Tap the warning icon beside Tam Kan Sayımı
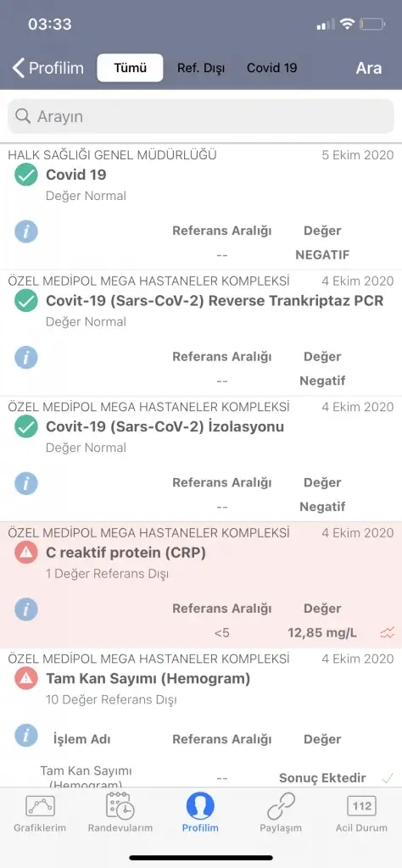This screenshot has height=868, width=402. point(26,678)
